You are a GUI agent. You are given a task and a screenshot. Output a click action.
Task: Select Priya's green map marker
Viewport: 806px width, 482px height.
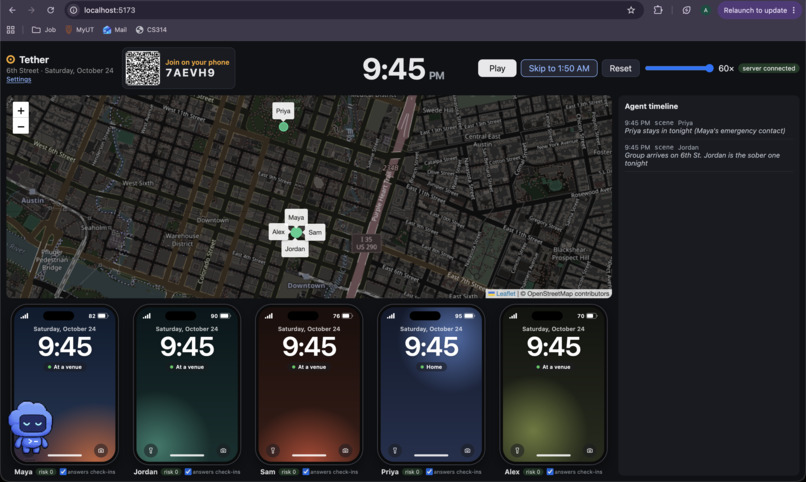pyautogui.click(x=283, y=126)
